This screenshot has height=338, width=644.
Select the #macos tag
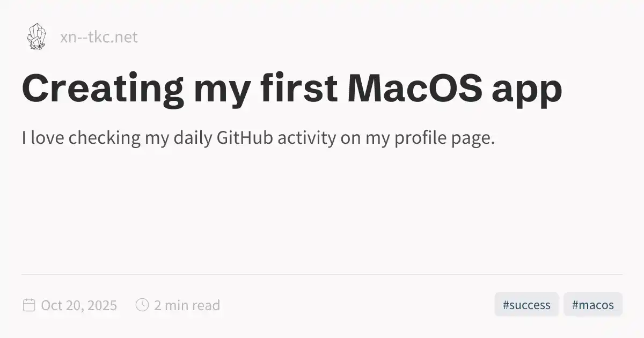(x=592, y=305)
